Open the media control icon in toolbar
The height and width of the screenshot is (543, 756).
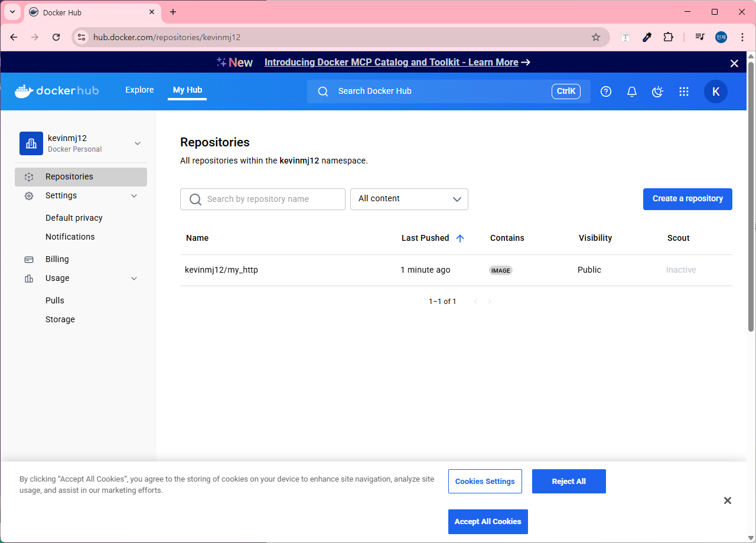click(700, 37)
